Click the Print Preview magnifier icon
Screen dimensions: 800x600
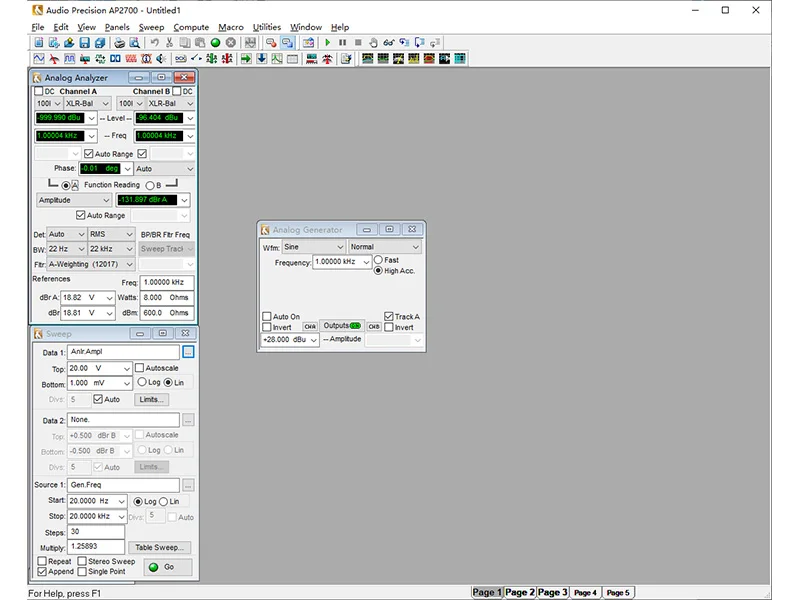(135, 43)
